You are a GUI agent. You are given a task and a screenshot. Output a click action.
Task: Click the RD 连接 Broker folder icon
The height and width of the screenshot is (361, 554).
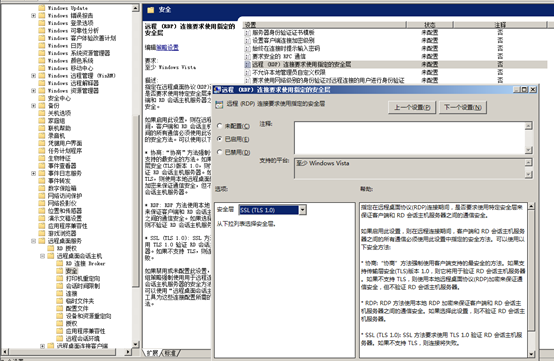click(60, 264)
